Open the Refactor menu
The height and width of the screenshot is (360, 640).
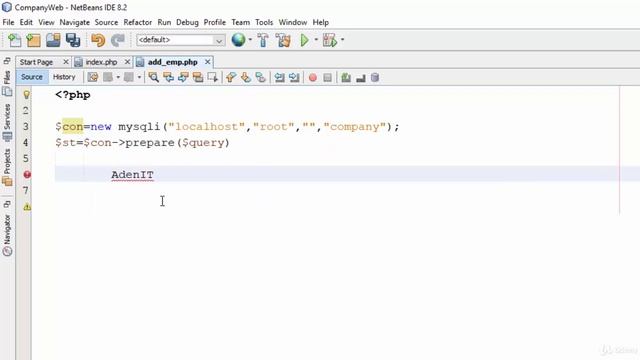138,22
